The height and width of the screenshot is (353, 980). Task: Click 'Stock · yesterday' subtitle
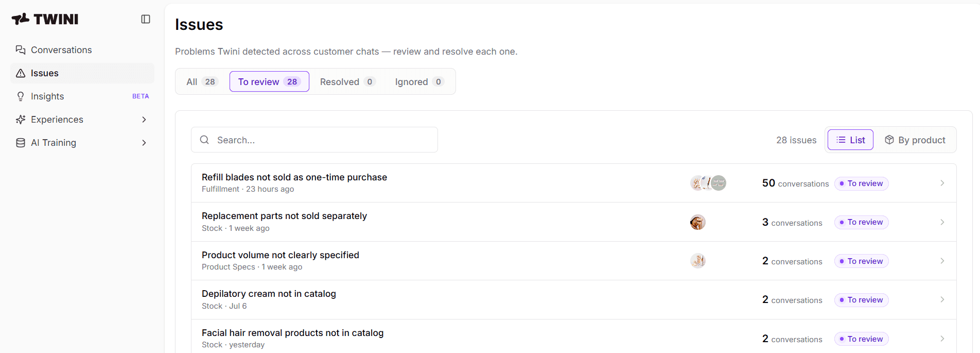coord(233,345)
